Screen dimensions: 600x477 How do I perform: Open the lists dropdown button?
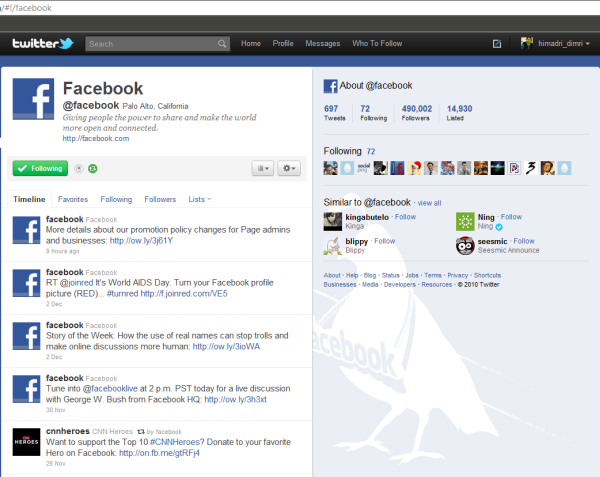(263, 168)
